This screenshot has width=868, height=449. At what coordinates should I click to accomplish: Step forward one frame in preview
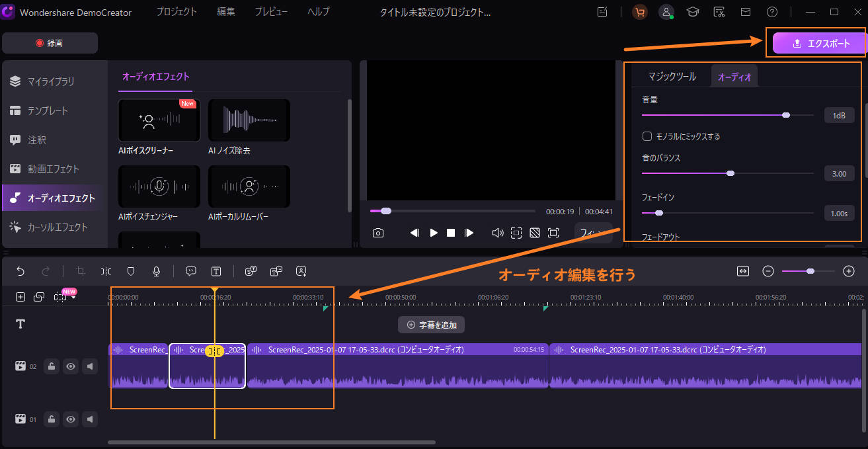469,233
